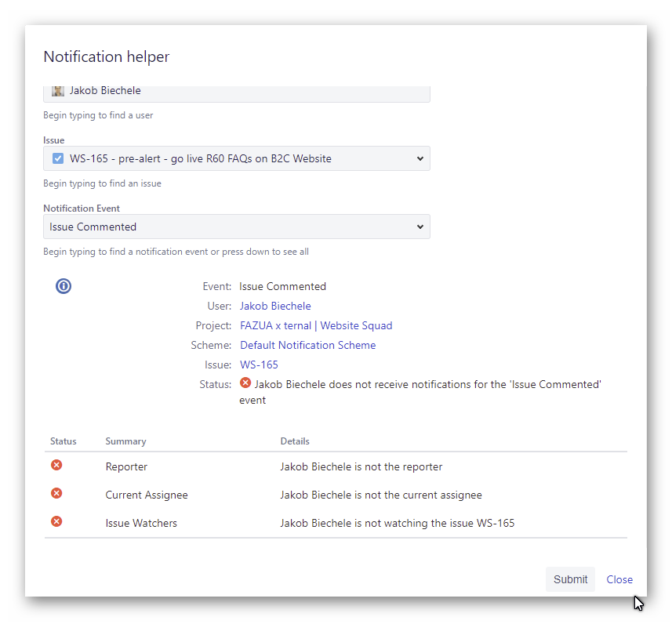Image resolution: width=672 pixels, height=624 pixels.
Task: Click the 'Issue Commented' event value text
Action: pyautogui.click(x=282, y=286)
